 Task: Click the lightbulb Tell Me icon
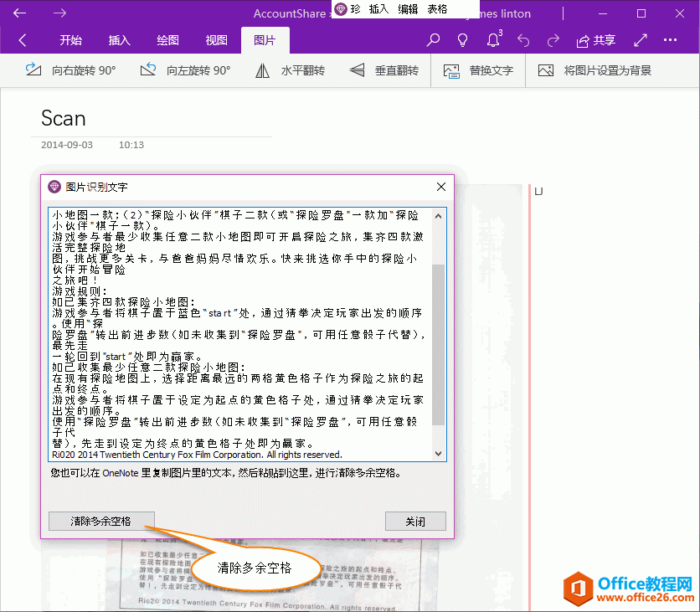click(x=461, y=39)
